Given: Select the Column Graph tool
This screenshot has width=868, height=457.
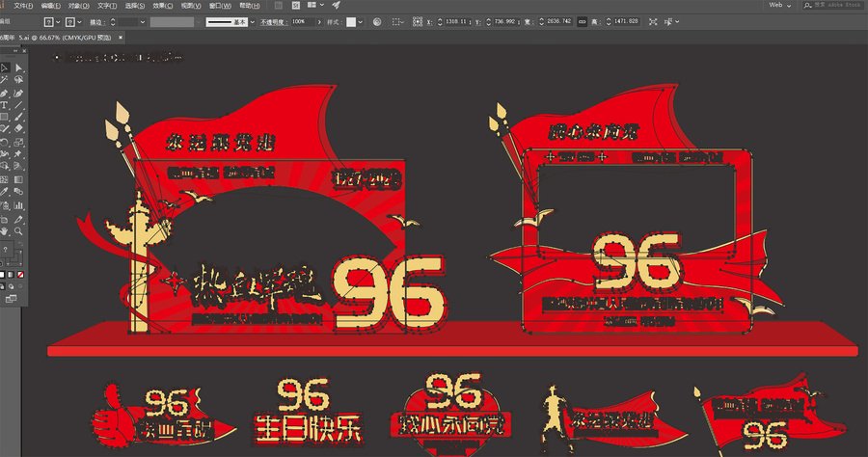Looking at the screenshot, I should point(18,205).
